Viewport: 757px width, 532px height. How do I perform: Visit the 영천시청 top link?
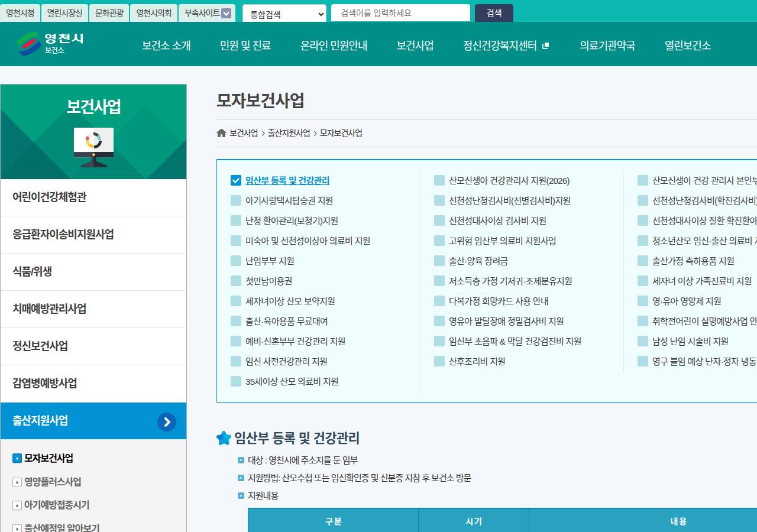point(20,13)
